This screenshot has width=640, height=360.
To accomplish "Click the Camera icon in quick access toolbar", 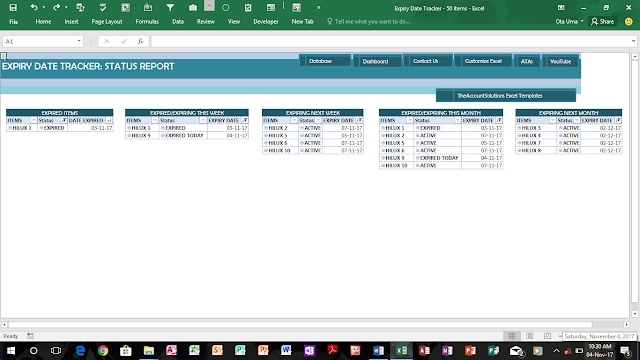I will 193,7.
